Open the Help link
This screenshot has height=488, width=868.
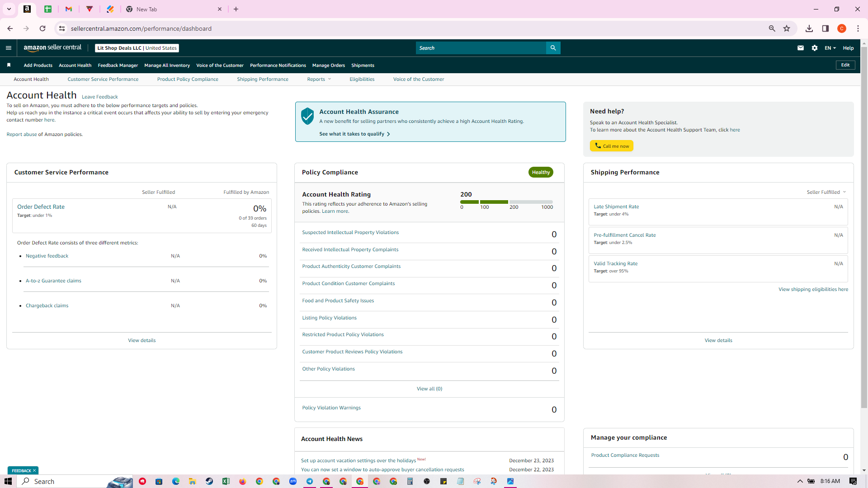coord(848,48)
